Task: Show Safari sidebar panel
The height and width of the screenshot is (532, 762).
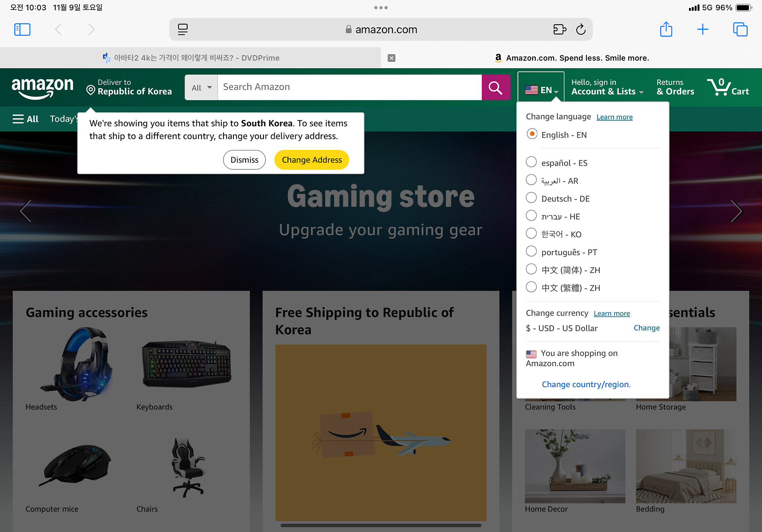Action: click(x=22, y=29)
